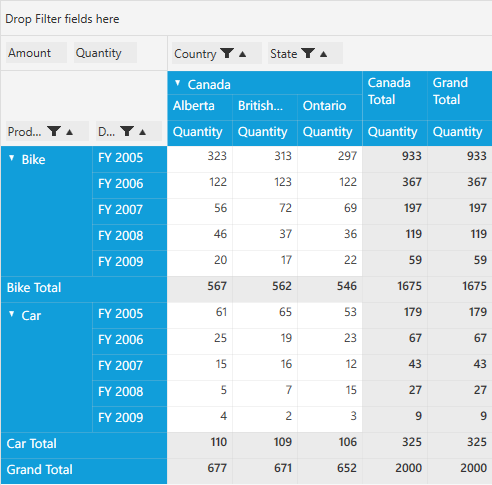Click Bike Total value 562

[x=265, y=289]
